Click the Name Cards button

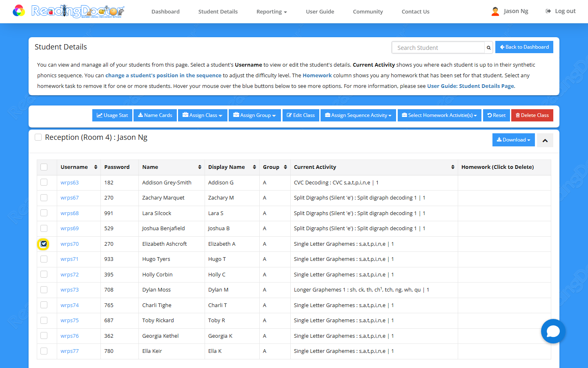point(155,115)
